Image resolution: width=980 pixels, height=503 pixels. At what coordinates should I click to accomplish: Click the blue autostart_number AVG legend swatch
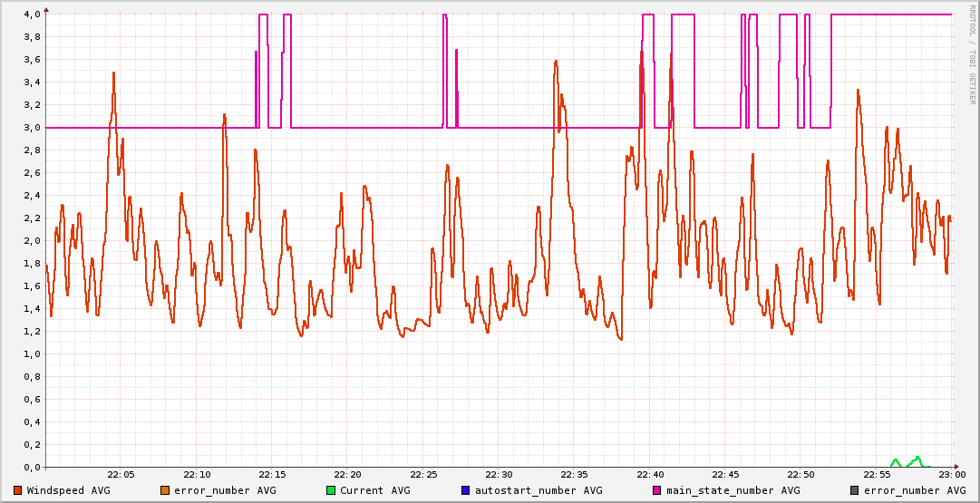coord(466,490)
